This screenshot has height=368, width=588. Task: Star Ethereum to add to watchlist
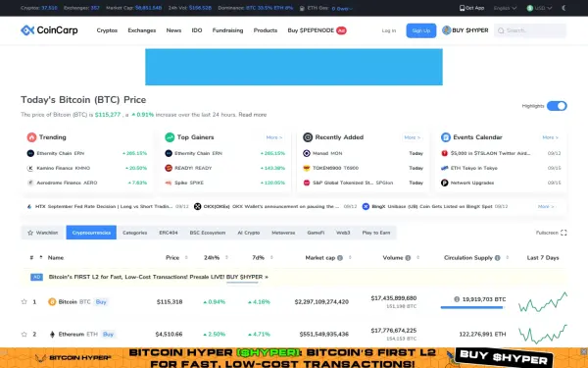coord(24,334)
